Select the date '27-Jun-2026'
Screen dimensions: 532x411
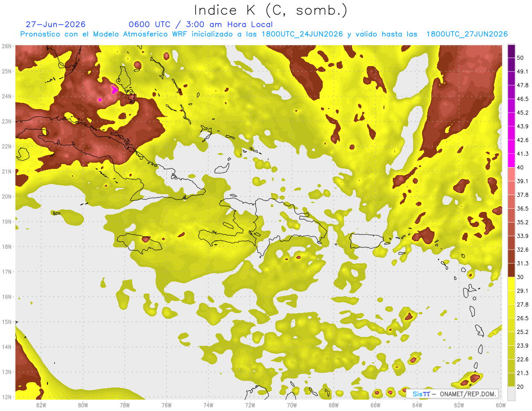55,24
